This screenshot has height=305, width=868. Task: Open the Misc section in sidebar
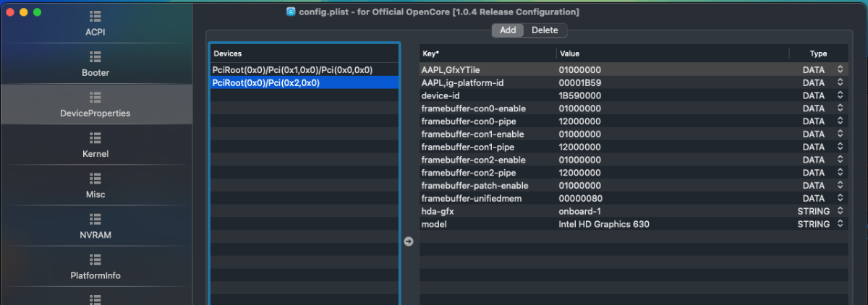[x=96, y=186]
